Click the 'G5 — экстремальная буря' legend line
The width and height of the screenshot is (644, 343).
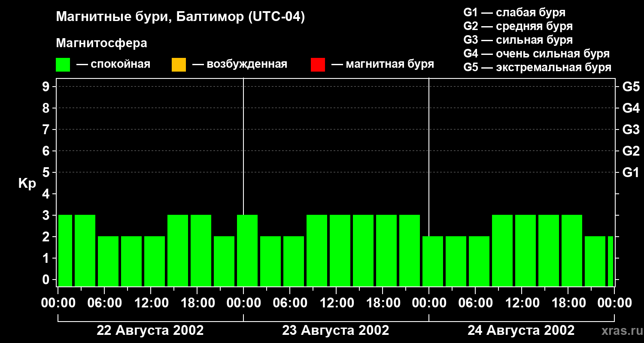click(538, 67)
